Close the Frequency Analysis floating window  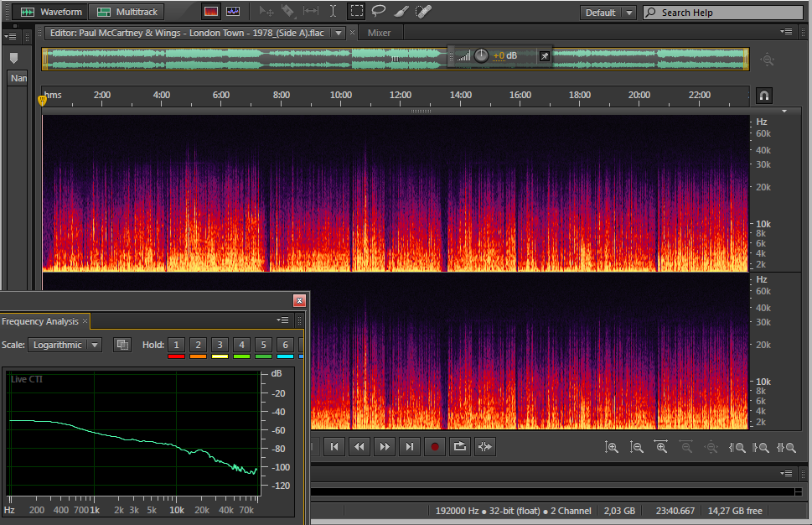click(299, 300)
